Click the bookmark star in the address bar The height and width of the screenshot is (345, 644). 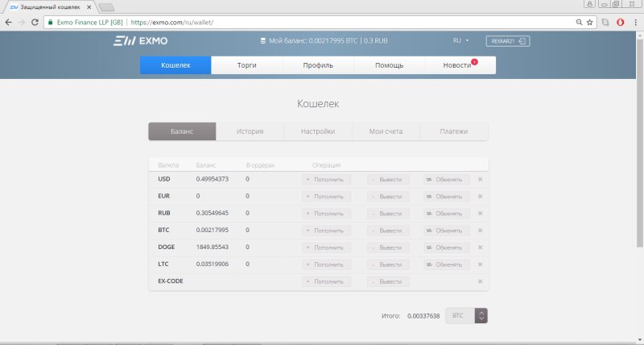click(590, 23)
